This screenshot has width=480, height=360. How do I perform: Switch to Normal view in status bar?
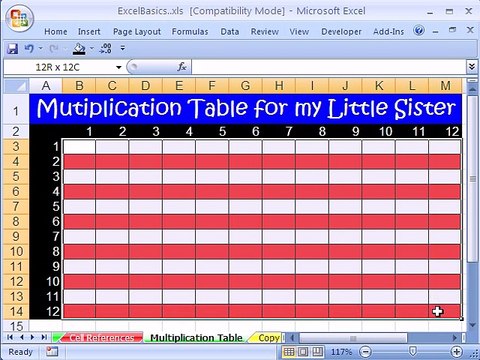click(289, 352)
